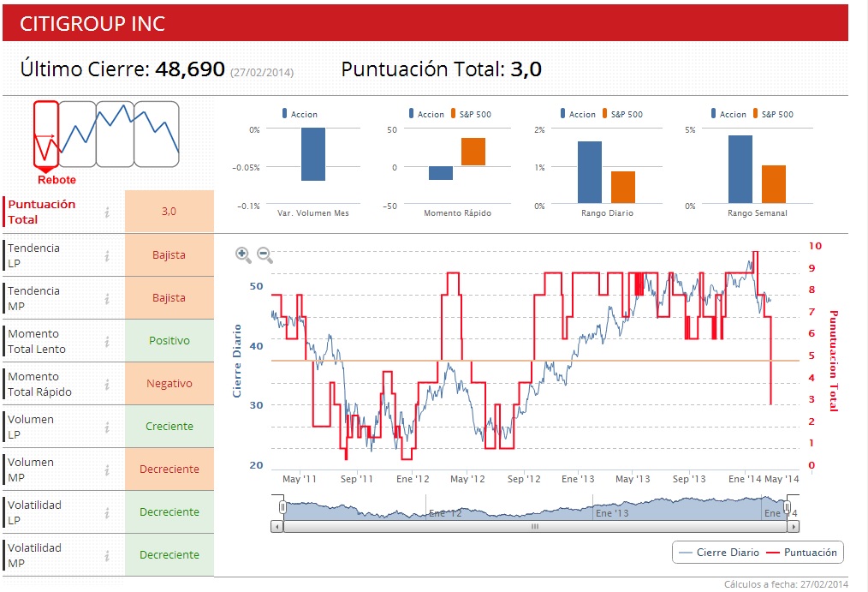The height and width of the screenshot is (592, 868).
Task: Toggle S&P 500 legend in Rango Diario chart
Action: click(623, 114)
